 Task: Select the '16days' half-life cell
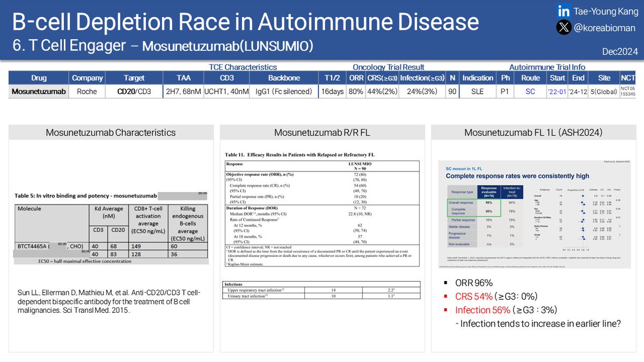click(x=332, y=92)
